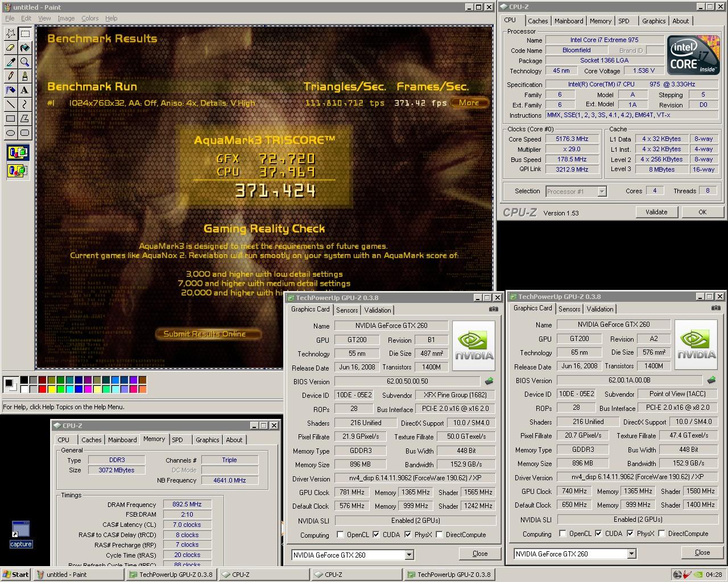Image resolution: width=728 pixels, height=582 pixels.
Task: Click the NB Frequency value 4641.0 MHz
Action: pyautogui.click(x=229, y=480)
